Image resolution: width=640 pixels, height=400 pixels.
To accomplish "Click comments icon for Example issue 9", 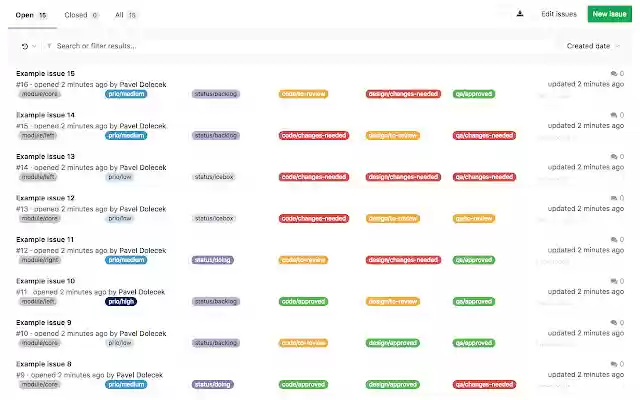I will [x=613, y=322].
